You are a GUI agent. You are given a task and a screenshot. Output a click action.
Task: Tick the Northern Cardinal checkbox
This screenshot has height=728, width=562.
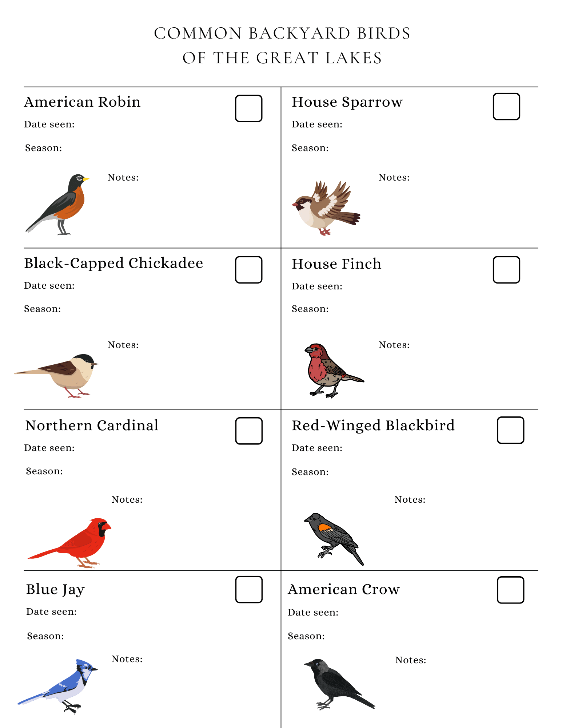point(249,431)
